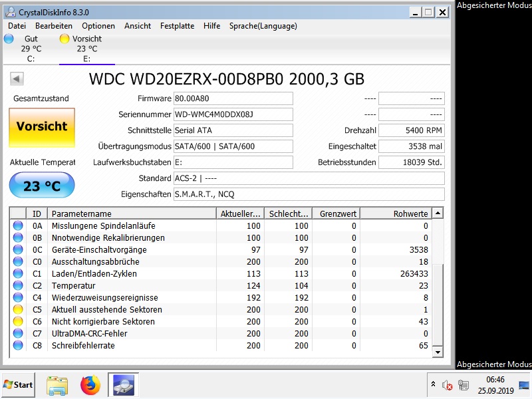Click the Grenzwert column header
Image resolution: width=532 pixels, height=399 pixels.
pyautogui.click(x=336, y=213)
